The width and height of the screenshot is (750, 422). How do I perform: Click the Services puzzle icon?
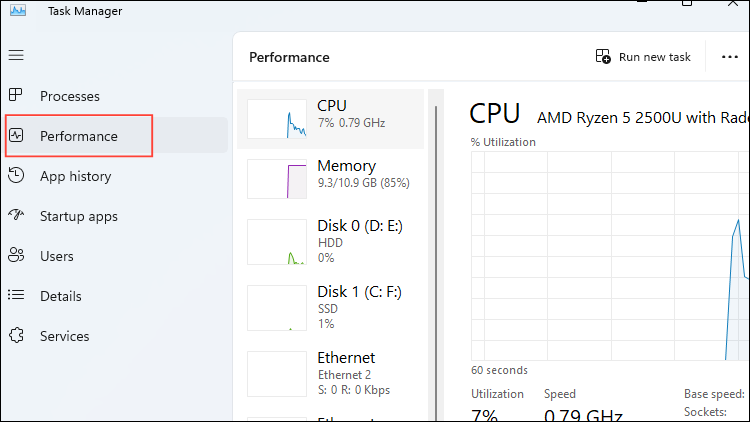click(15, 336)
